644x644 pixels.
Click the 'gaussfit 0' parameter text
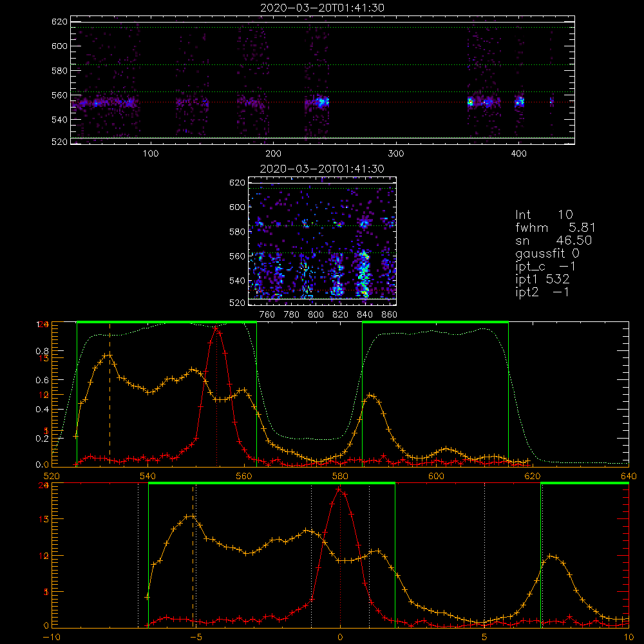click(547, 253)
